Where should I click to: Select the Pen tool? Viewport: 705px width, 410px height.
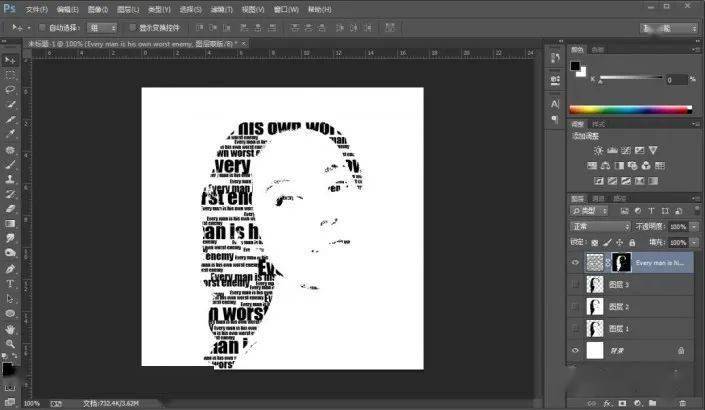click(x=10, y=269)
